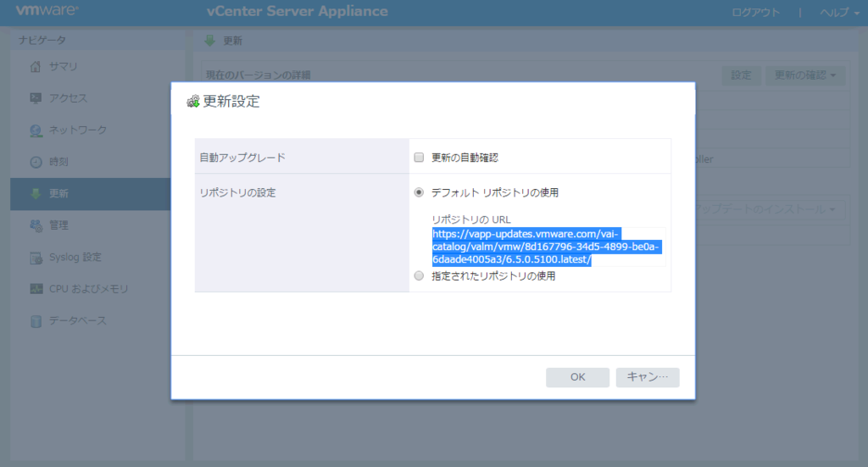Click the Syslog 設定 icon
The width and height of the screenshot is (868, 467).
tap(36, 258)
